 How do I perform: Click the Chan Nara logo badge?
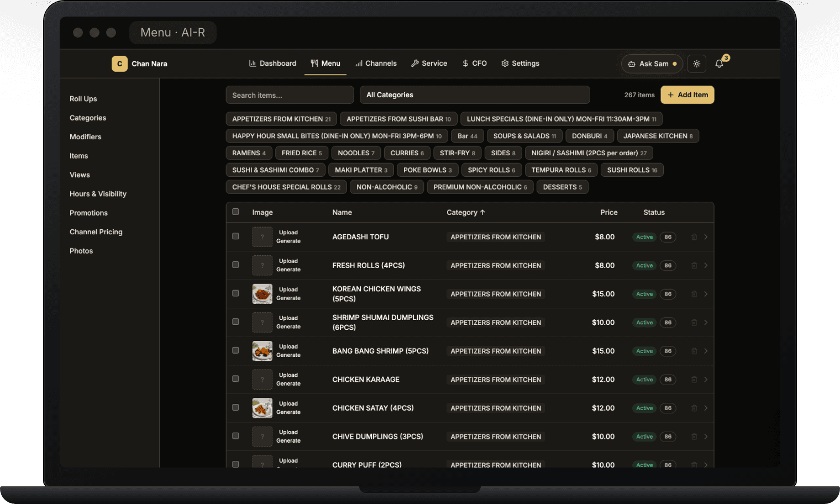119,64
